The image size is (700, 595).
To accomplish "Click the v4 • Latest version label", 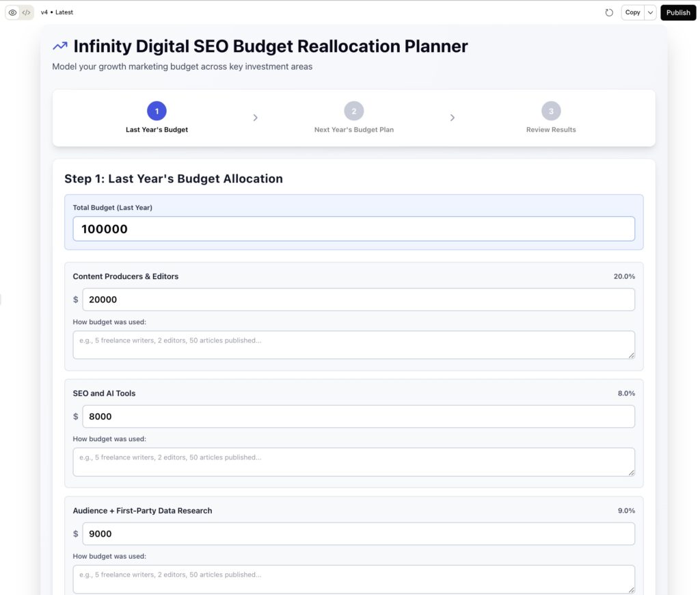I will 57,12.
